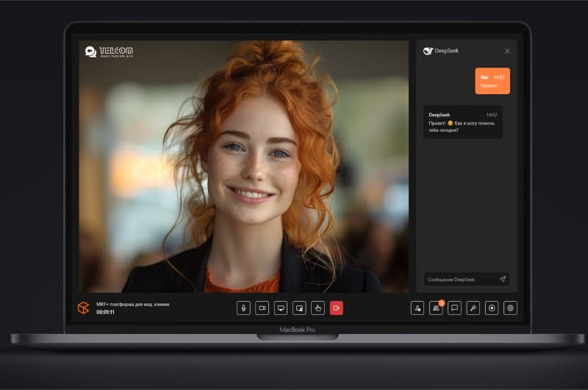Screen dimensions: 588x390
Task: Click the DeepSeek reply message bubble
Action: point(463,122)
